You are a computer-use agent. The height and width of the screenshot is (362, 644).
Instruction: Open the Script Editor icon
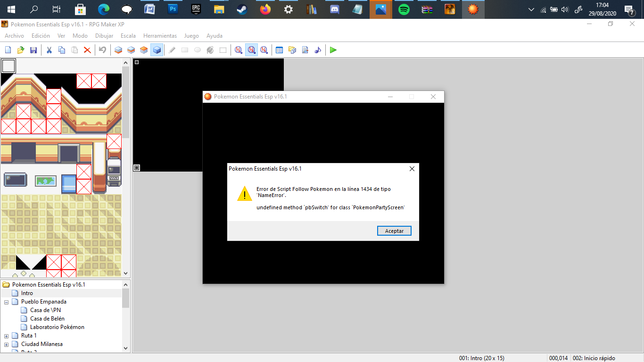click(x=305, y=50)
